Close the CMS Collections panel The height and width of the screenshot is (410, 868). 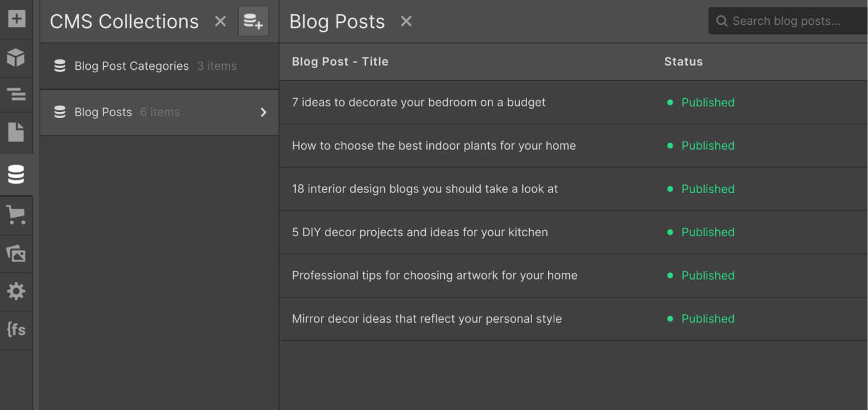(x=220, y=21)
